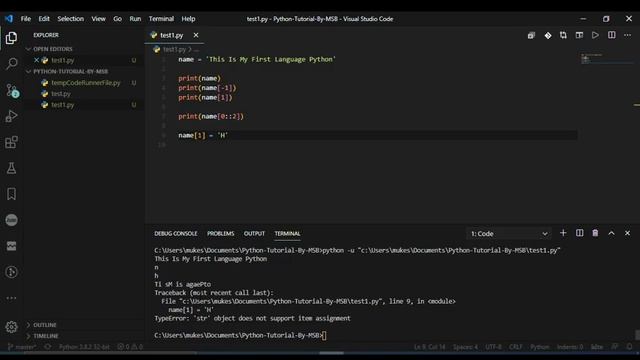
Task: Kill the terminal with trash icon
Action: 595,233
